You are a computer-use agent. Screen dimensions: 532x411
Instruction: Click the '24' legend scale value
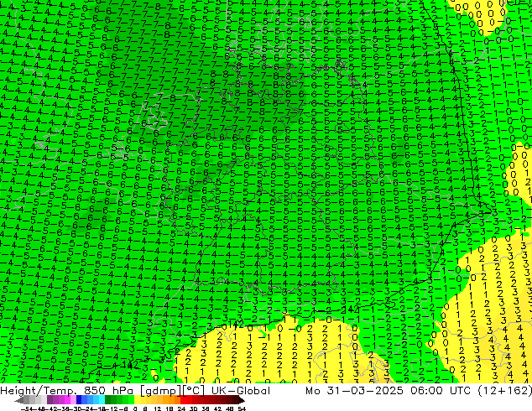(181, 409)
